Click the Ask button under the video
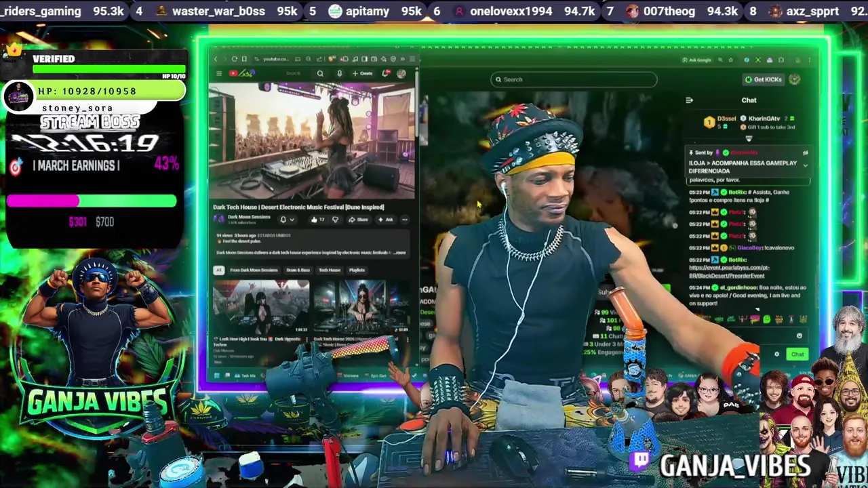 pos(385,220)
